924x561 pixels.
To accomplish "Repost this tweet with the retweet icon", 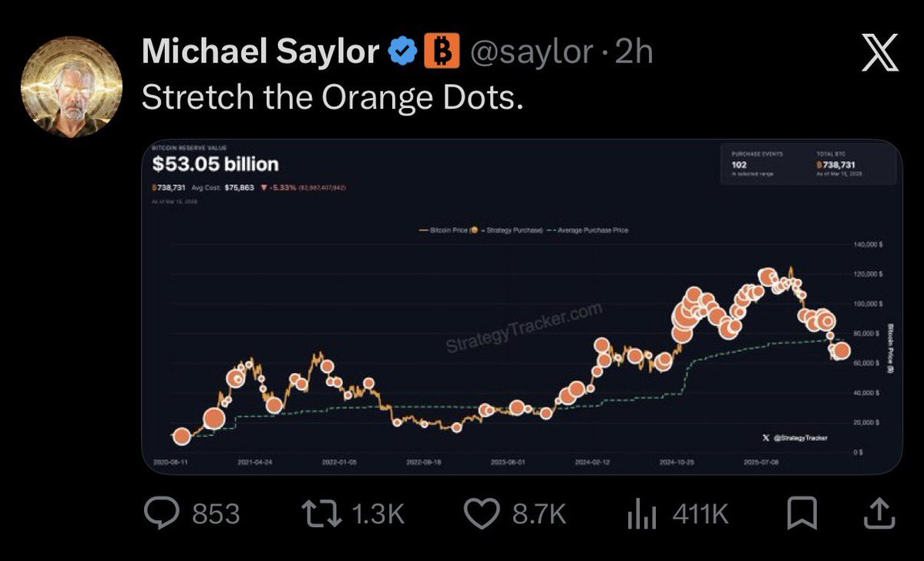I will (x=321, y=514).
